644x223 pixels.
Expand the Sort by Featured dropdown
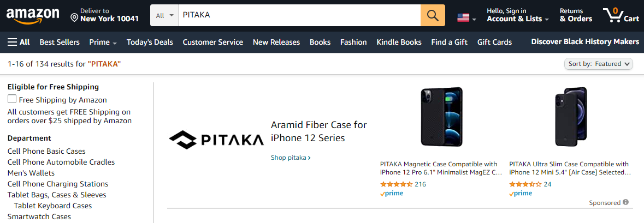[x=599, y=64]
